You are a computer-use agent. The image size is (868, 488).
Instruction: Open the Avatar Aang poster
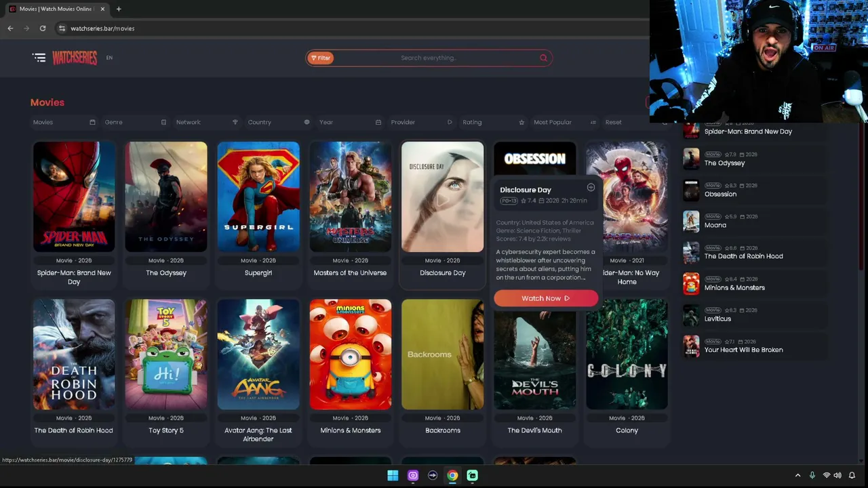258,354
